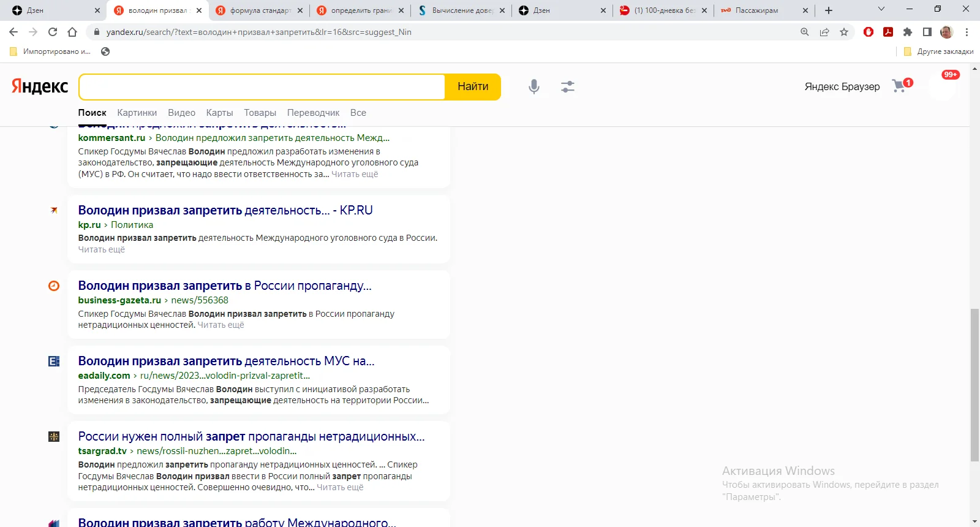Click eadaily.com domain link

pyautogui.click(x=104, y=376)
